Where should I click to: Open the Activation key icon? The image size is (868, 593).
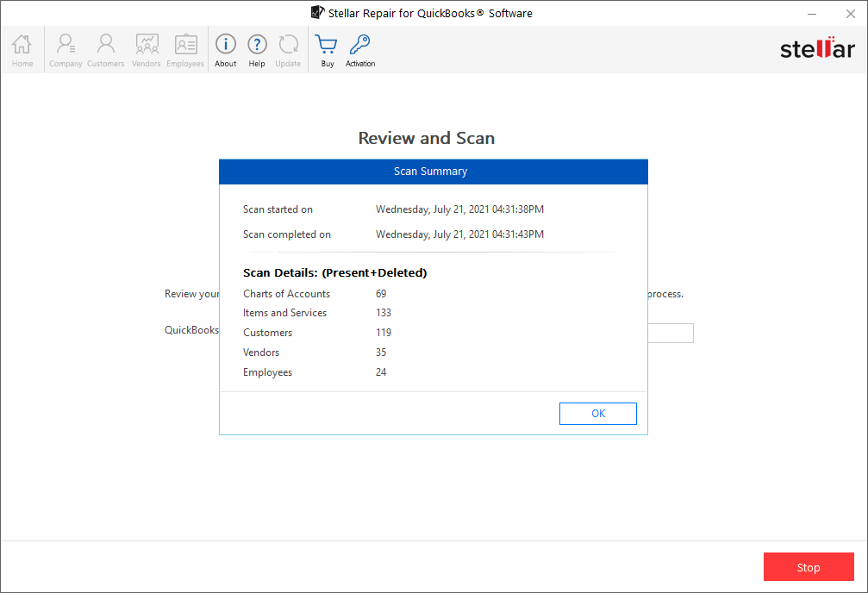pyautogui.click(x=360, y=50)
